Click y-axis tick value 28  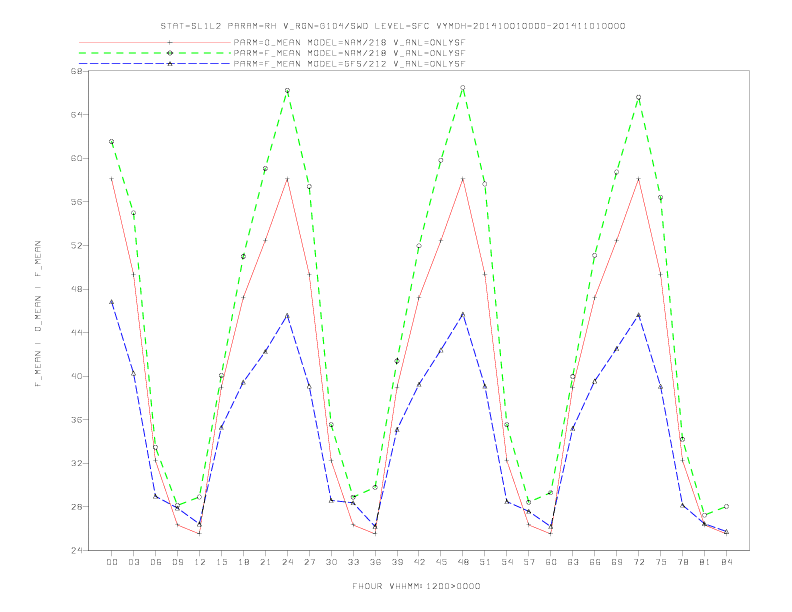(x=77, y=506)
